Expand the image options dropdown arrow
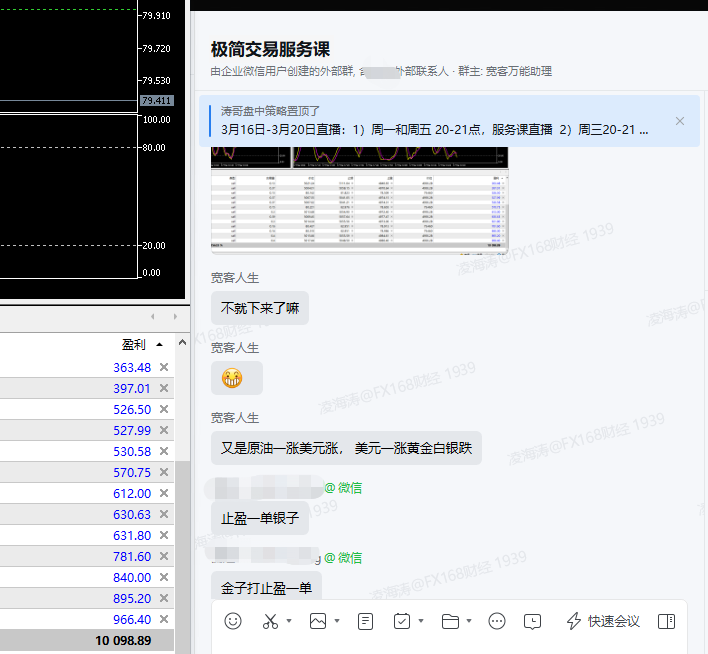Image resolution: width=708 pixels, height=654 pixels. [337, 621]
